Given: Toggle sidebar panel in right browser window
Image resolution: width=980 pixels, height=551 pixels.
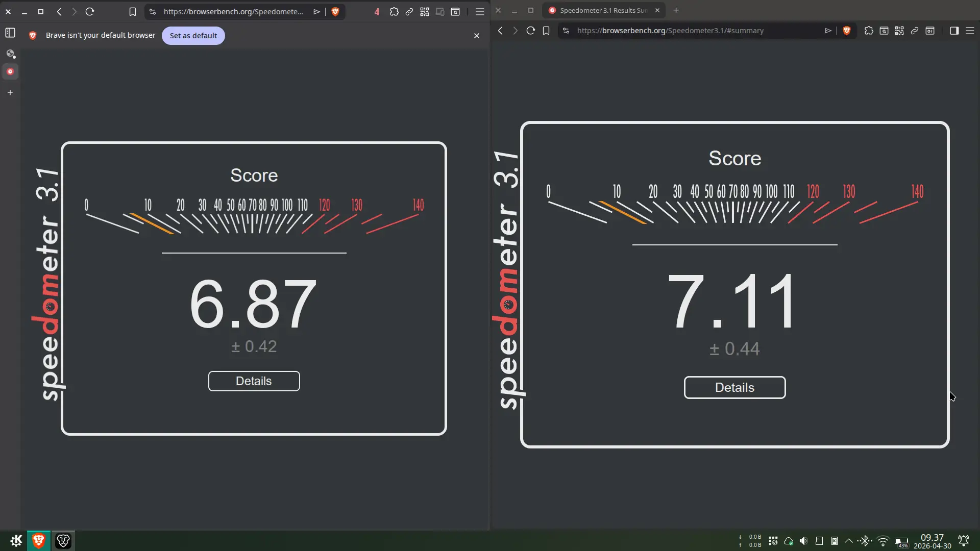Looking at the screenshot, I should click(x=953, y=31).
